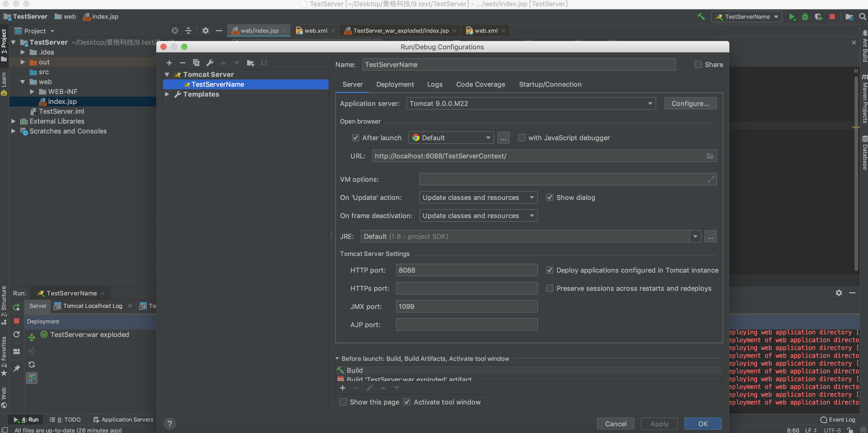Open Tomcat Localhost Log tab
868x433 pixels.
(x=92, y=306)
